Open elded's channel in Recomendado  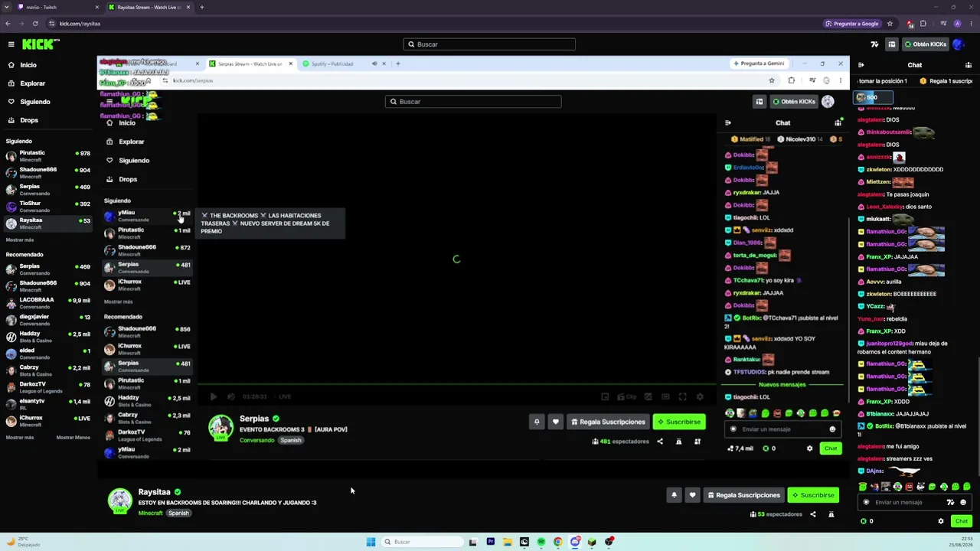[47, 353]
